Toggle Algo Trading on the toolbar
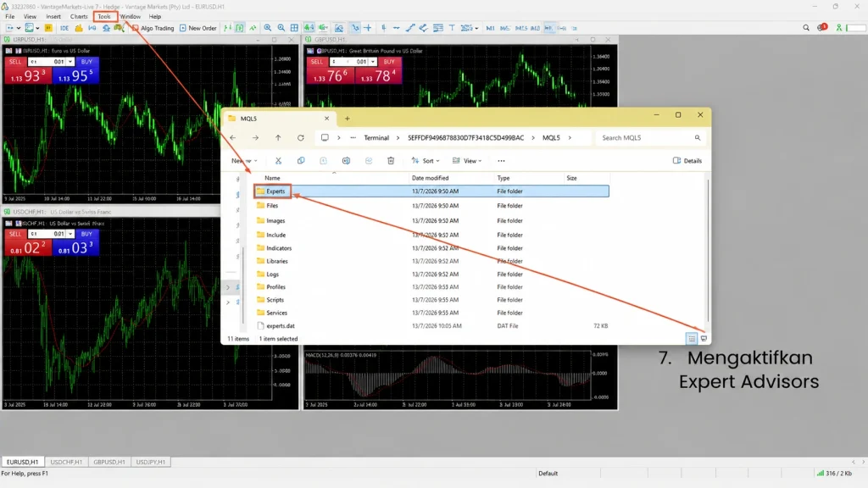The height and width of the screenshot is (488, 868). click(153, 28)
